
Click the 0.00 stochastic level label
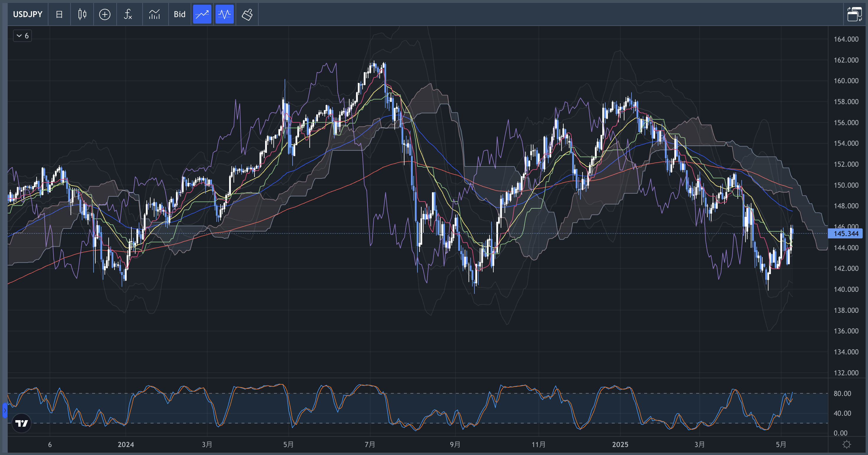pos(840,433)
